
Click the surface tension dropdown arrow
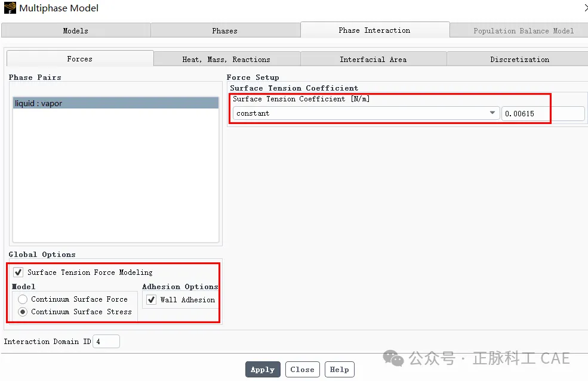coord(492,113)
